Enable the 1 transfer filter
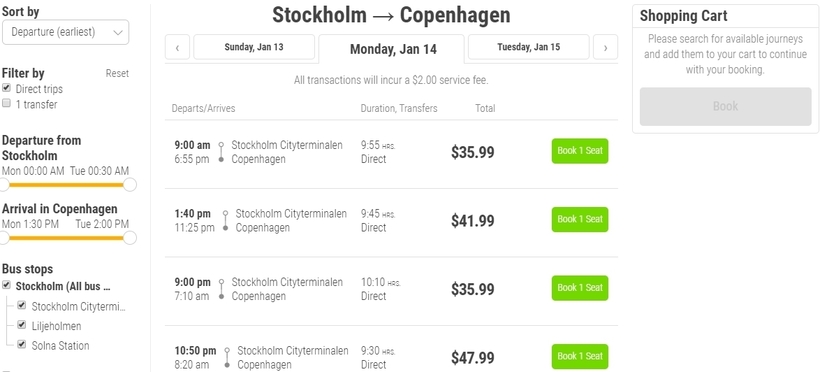Viewport: 820px width, 372px height. (x=6, y=103)
